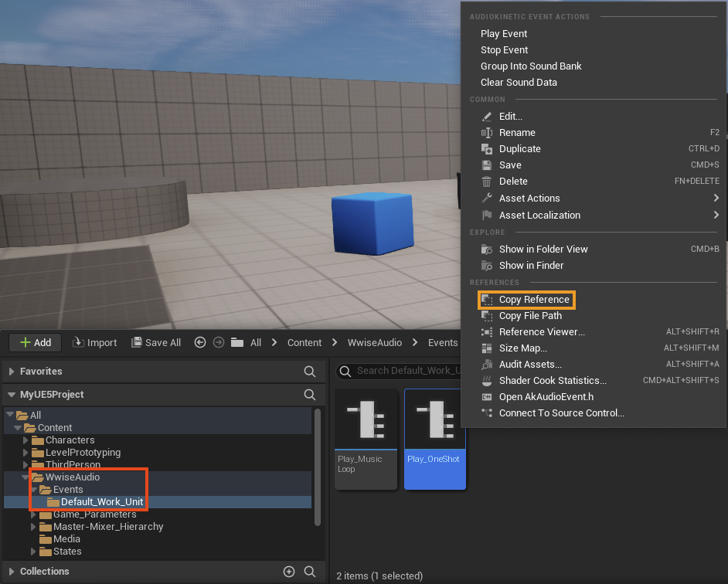Click the WwiseAudio breadcrumb
The height and width of the screenshot is (584, 728).
(x=375, y=343)
